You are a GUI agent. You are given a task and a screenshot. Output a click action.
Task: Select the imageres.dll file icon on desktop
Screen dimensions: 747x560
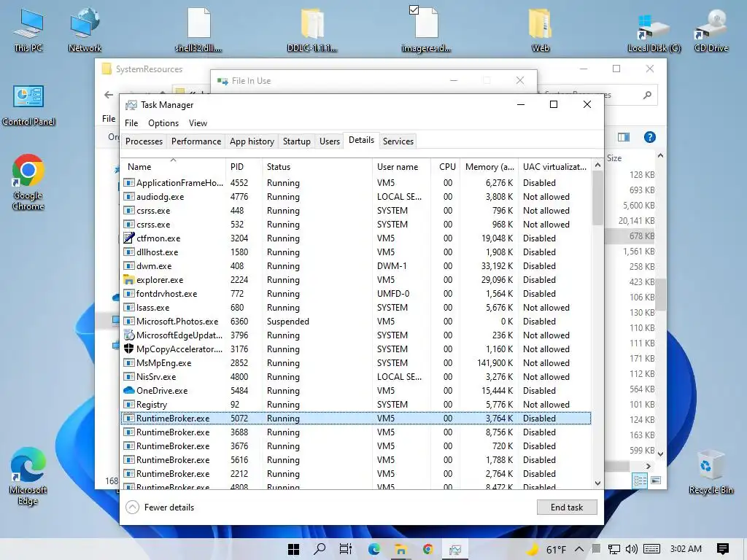point(426,29)
